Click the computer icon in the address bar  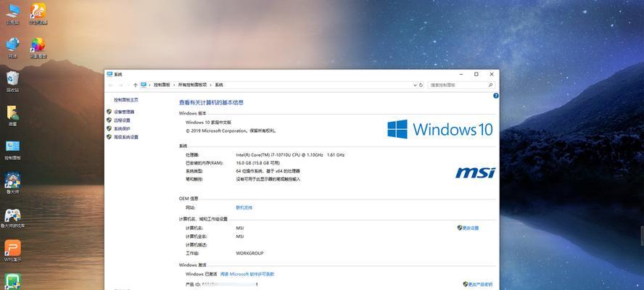click(x=144, y=85)
